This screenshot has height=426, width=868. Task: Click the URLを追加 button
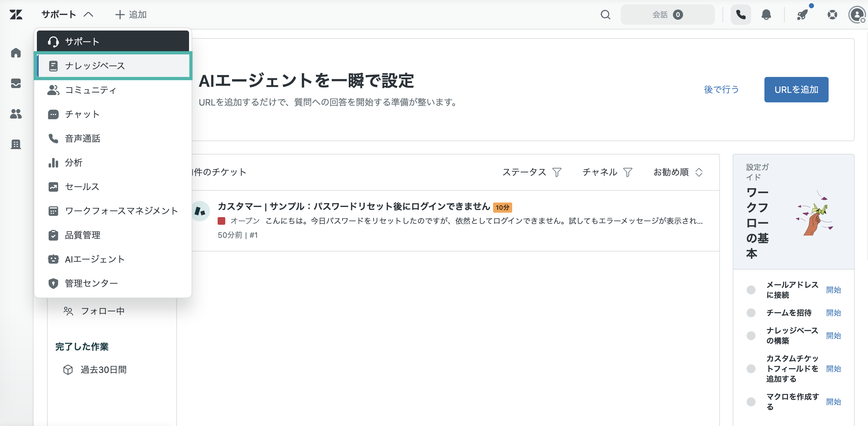point(796,89)
